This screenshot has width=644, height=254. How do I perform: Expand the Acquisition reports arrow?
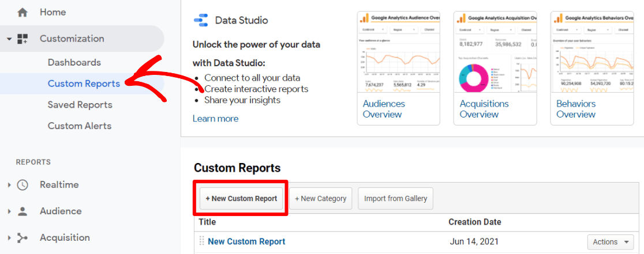[x=9, y=238]
